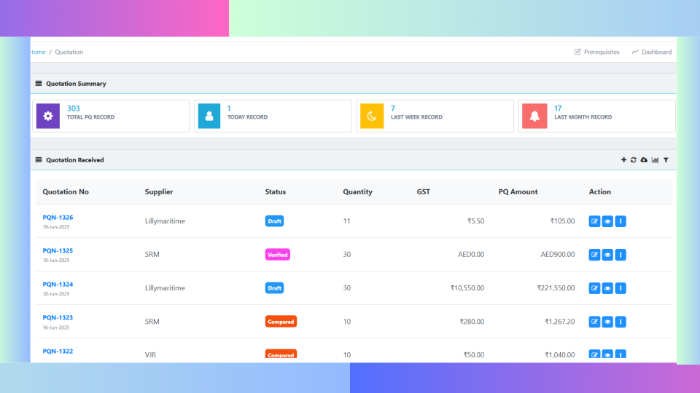
Task: Open more options for PQN-1325
Action: coord(621,255)
